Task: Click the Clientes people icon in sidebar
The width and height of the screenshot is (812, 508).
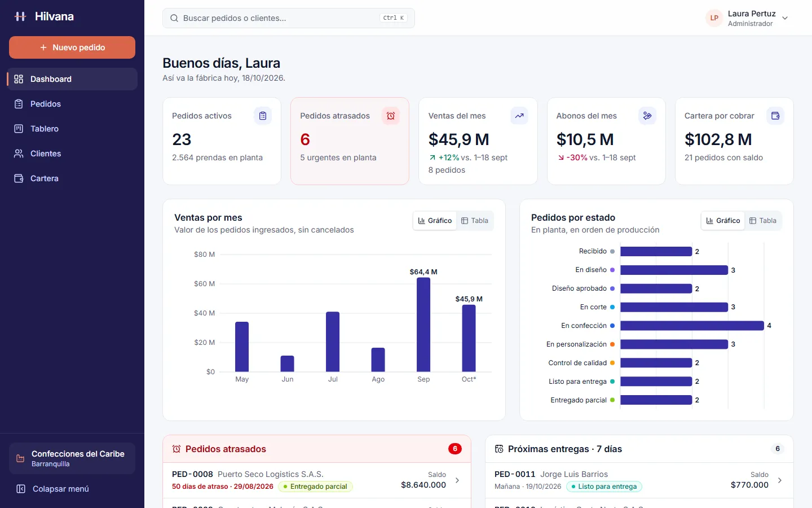Action: pos(19,154)
